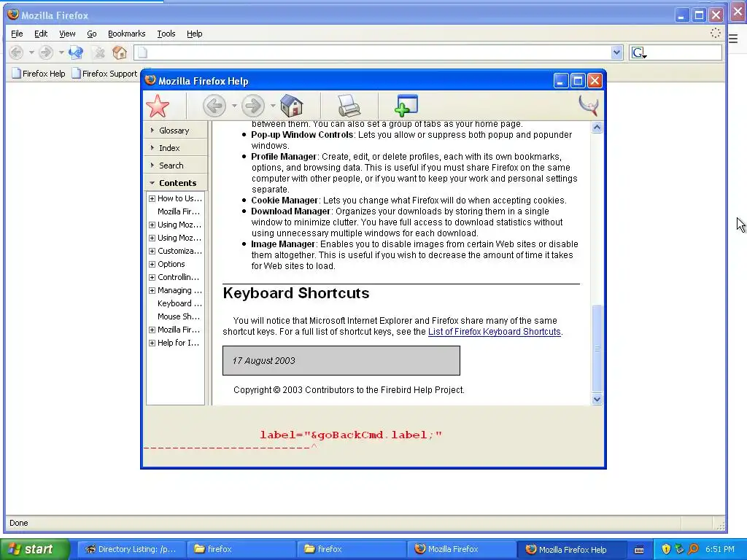Click the Firefox throbber icon in the Help toolbar
Viewport: 747px width, 560px height.
pos(589,105)
